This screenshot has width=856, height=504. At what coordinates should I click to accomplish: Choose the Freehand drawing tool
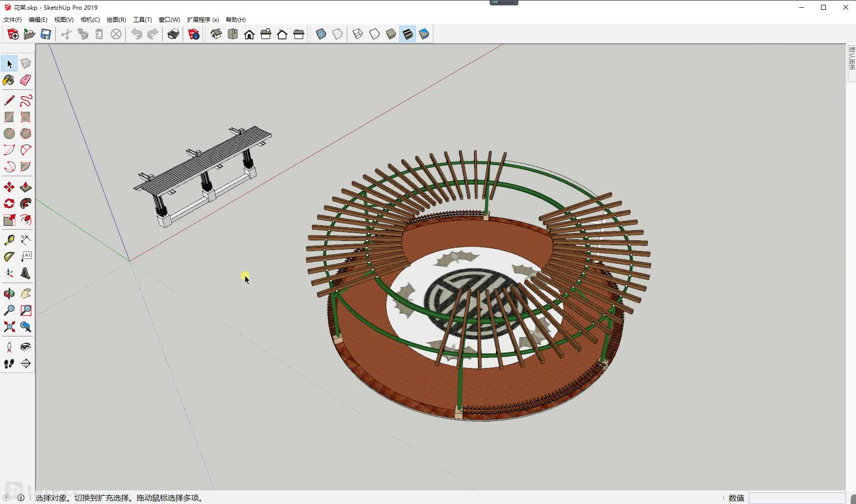click(x=26, y=101)
